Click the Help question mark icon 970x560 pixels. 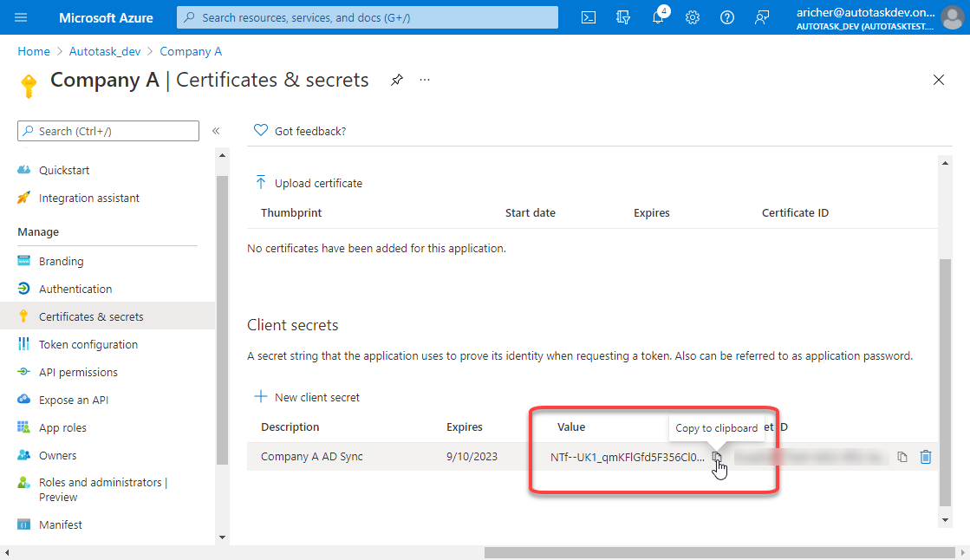click(x=727, y=17)
